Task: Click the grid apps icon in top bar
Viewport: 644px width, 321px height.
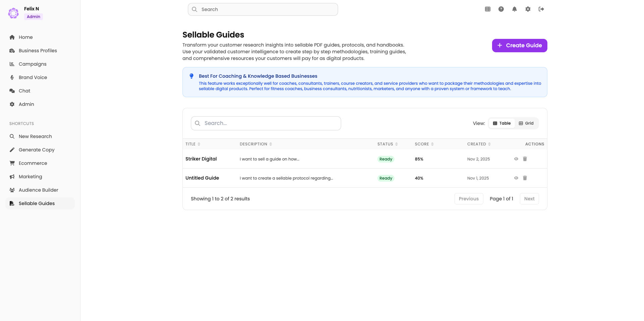Action: point(488,9)
